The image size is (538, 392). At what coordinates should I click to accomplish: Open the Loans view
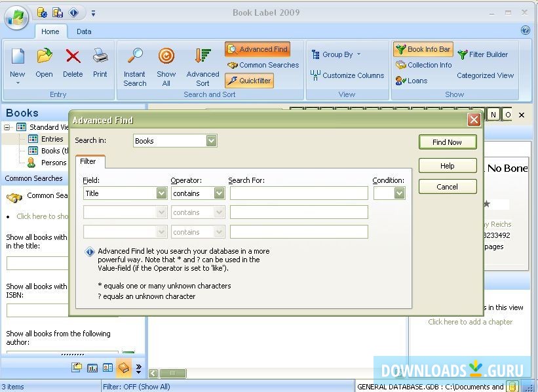tap(412, 81)
